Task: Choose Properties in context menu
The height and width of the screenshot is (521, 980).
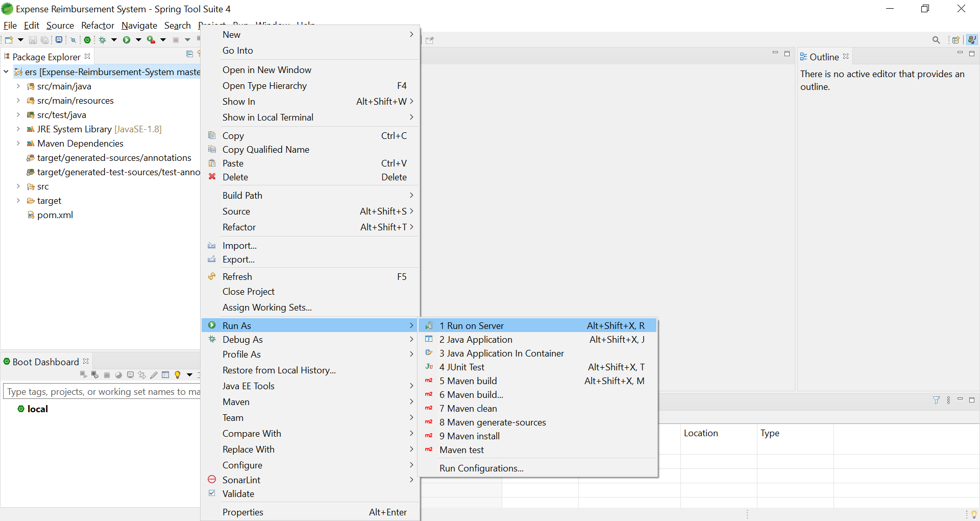Action: coord(310,512)
